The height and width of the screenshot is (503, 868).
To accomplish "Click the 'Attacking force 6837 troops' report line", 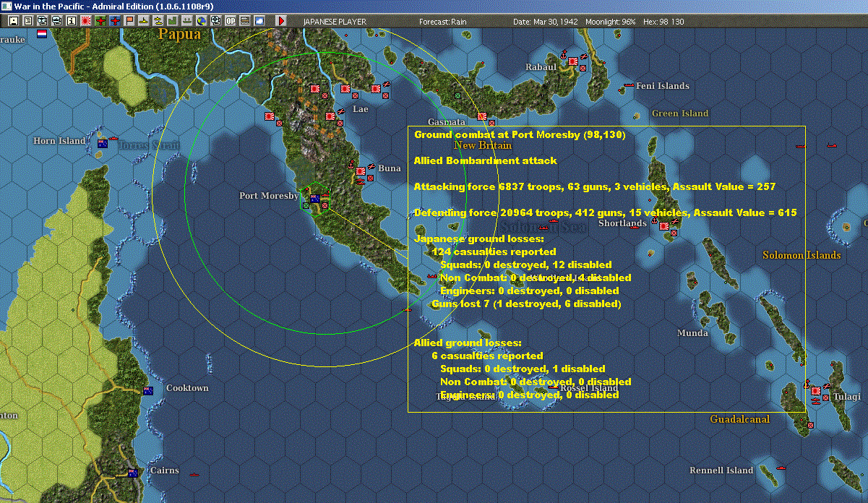I will tap(595, 186).
